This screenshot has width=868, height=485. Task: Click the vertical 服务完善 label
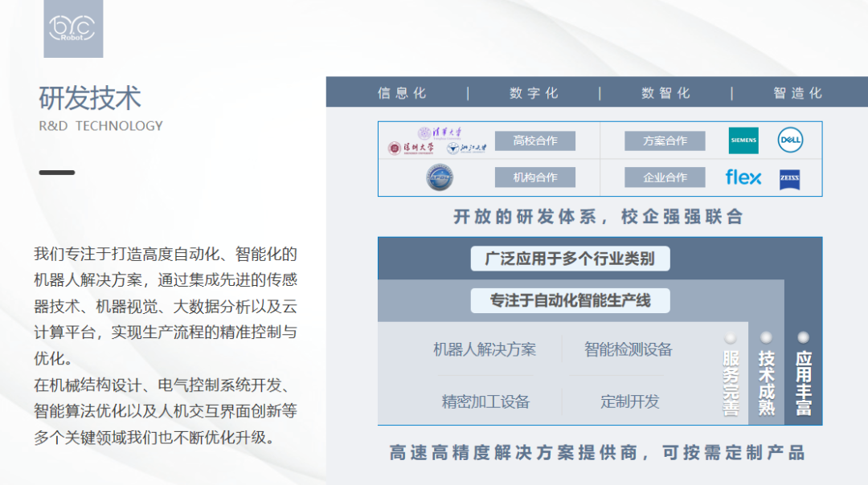pos(731,383)
